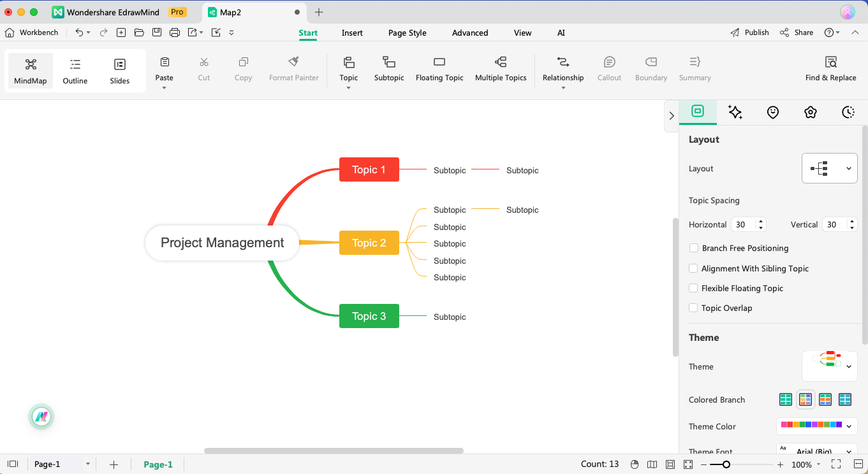Go to Workbench home
868x474 pixels.
tap(32, 32)
